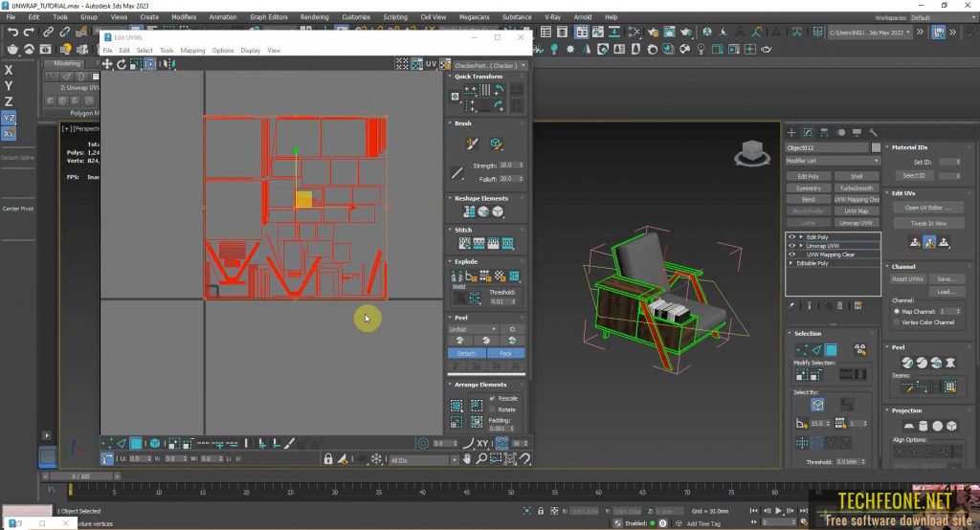Click the Relax brush cube icon

point(496,144)
